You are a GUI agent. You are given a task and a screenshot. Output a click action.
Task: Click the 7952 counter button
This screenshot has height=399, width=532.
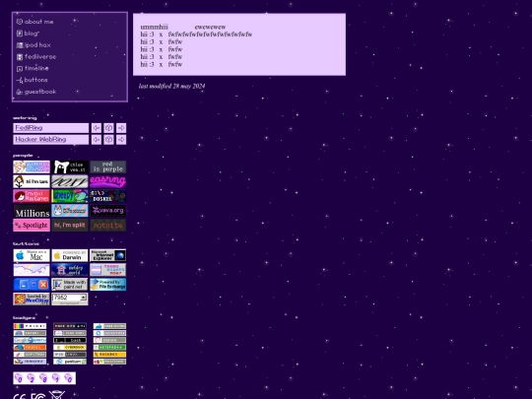70,299
